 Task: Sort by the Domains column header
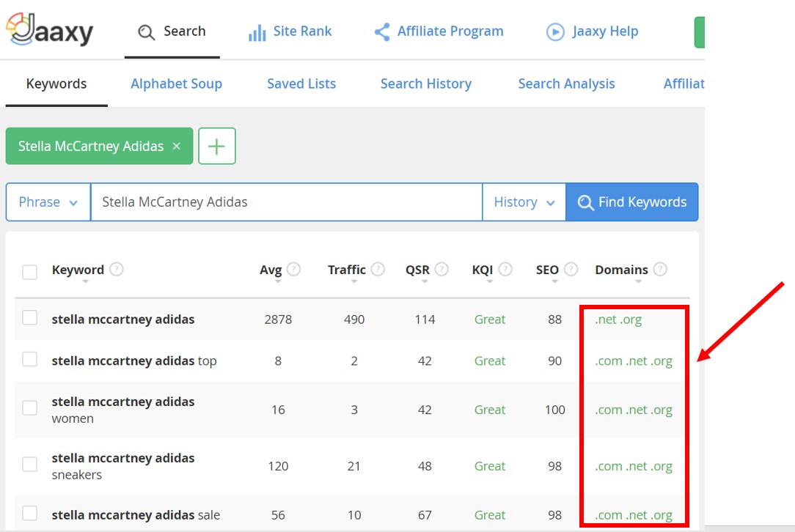622,270
